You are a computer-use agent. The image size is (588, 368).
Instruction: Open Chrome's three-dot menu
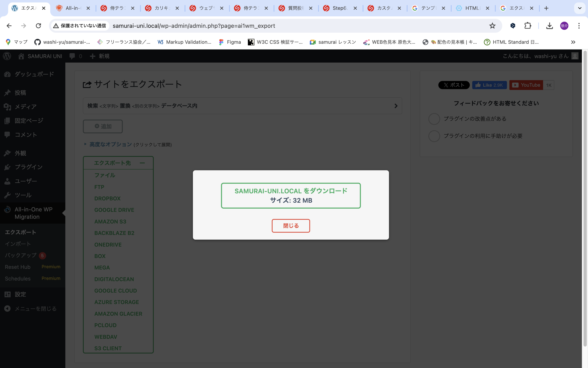click(x=579, y=26)
